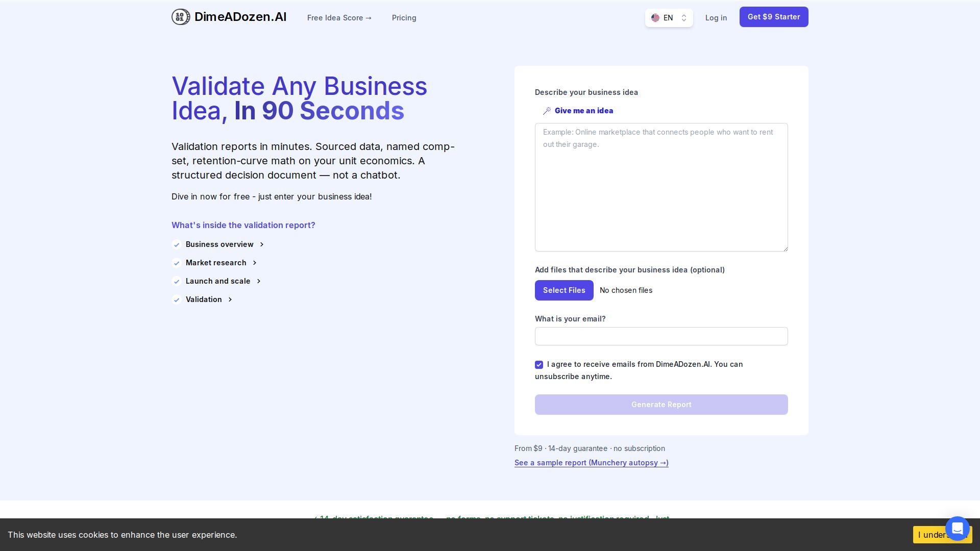Click the 'No chosen files' text
Screen dimensions: 980x551
point(626,290)
